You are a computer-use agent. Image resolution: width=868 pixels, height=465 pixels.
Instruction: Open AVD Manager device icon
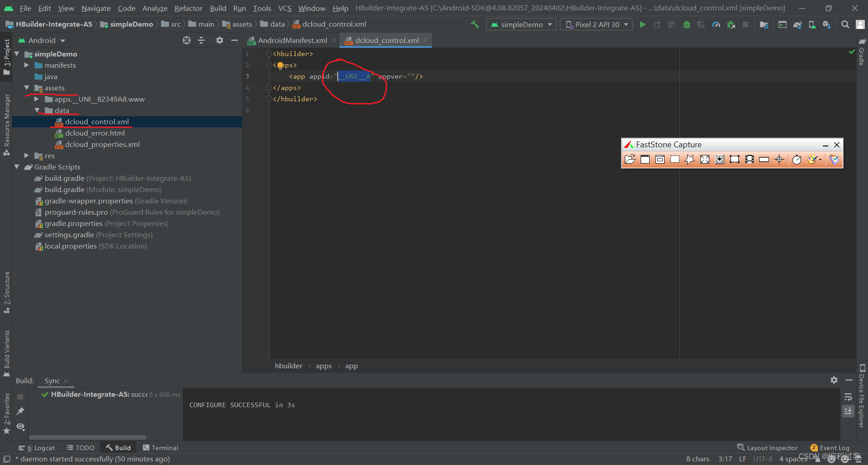click(x=812, y=24)
